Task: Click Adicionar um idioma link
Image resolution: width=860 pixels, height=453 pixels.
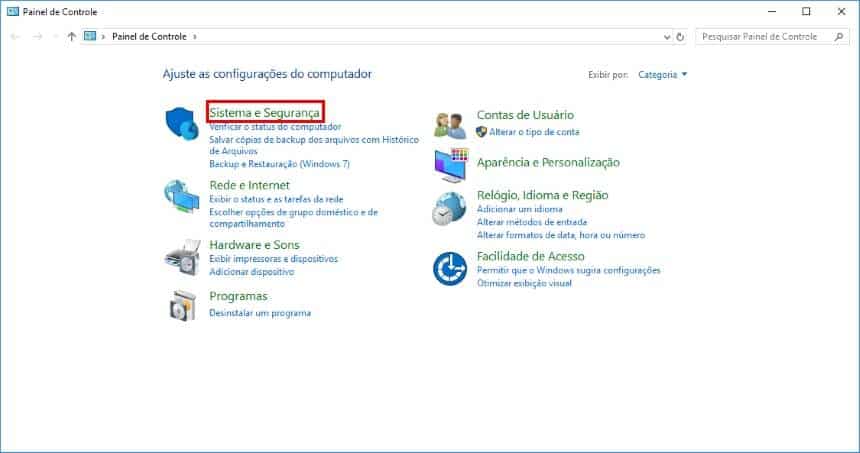Action: (x=519, y=209)
